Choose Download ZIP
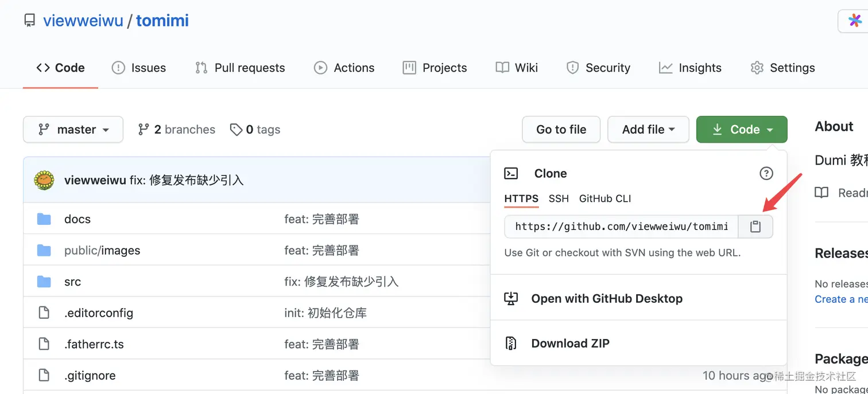The image size is (868, 394). tap(638, 344)
